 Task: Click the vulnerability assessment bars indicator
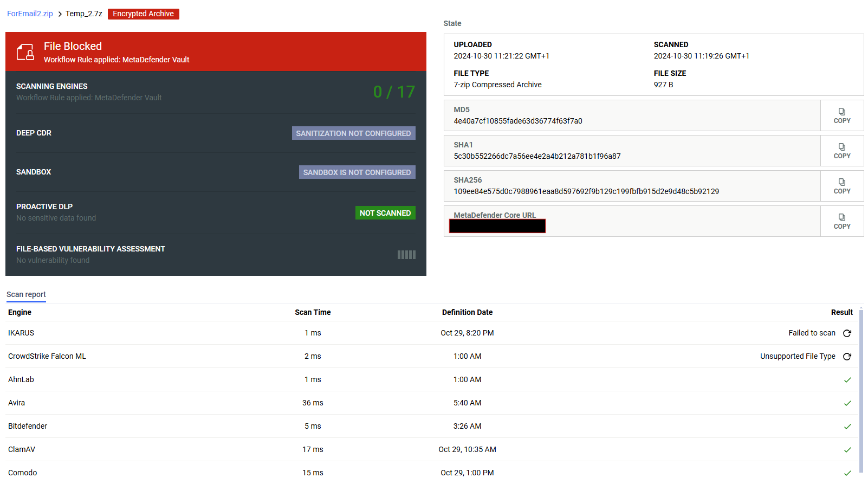(406, 255)
